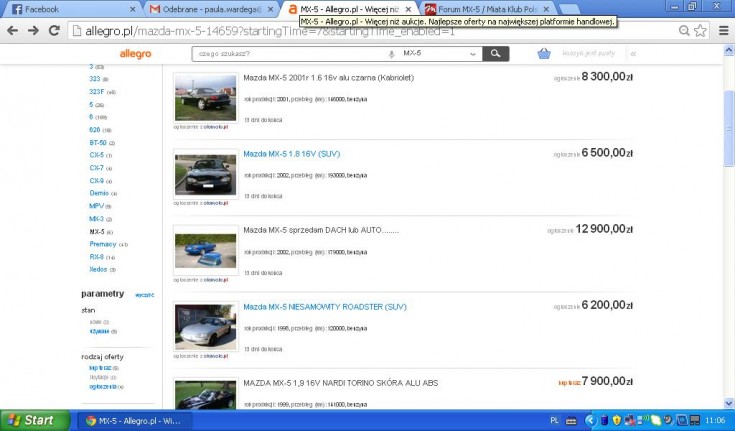
Task: Go back with the browser back arrow
Action: point(13,31)
